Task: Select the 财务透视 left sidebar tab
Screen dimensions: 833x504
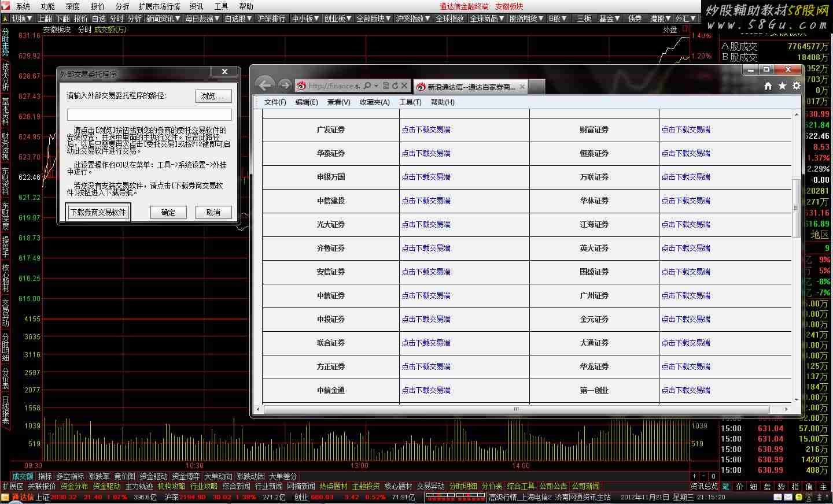Action: pyautogui.click(x=5, y=146)
